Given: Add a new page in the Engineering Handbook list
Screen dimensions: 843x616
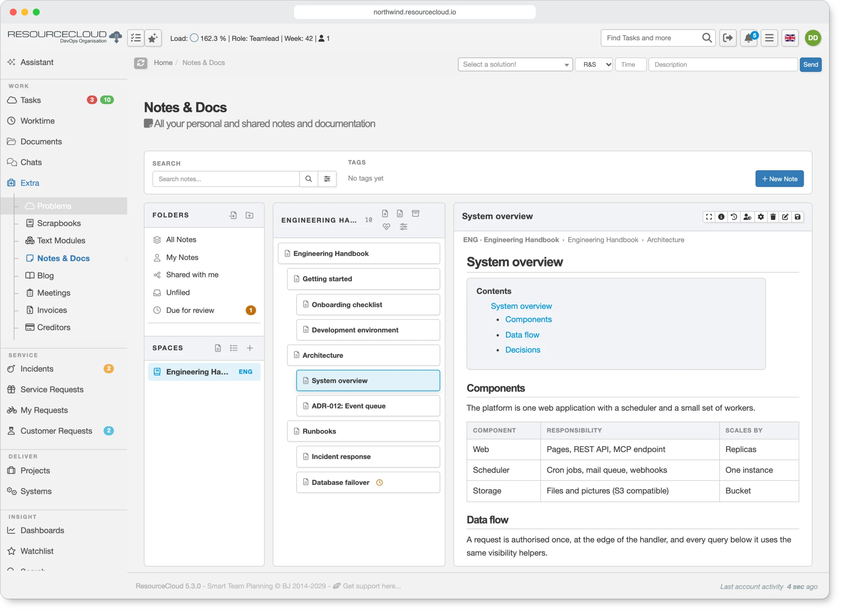Looking at the screenshot, I should (385, 213).
